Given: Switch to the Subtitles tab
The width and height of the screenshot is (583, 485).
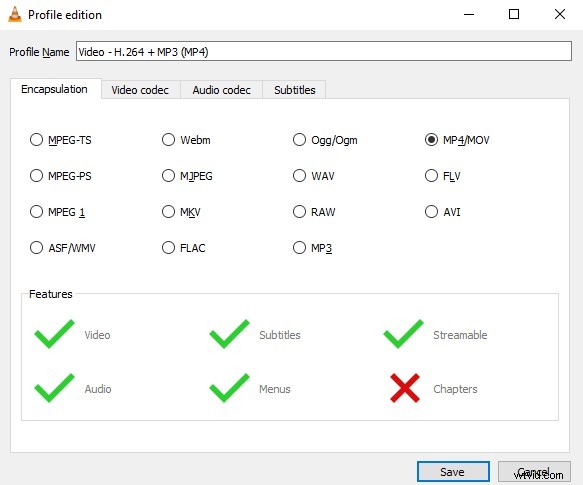Looking at the screenshot, I should click(x=294, y=90).
